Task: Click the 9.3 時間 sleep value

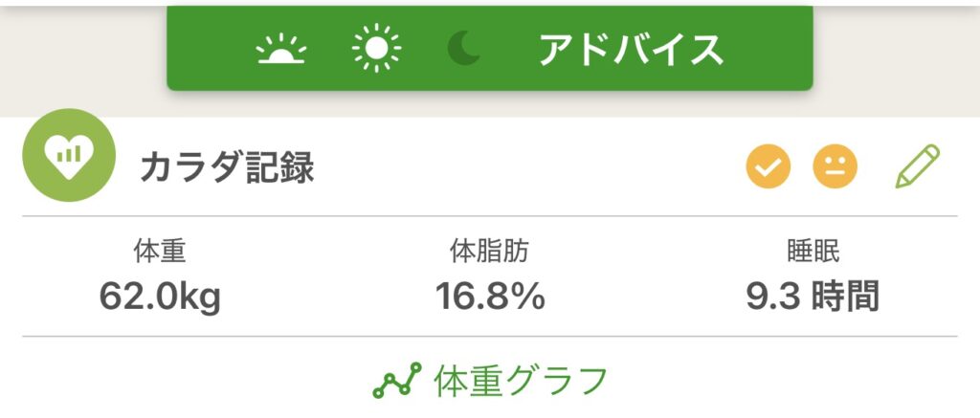Action: 813,296
